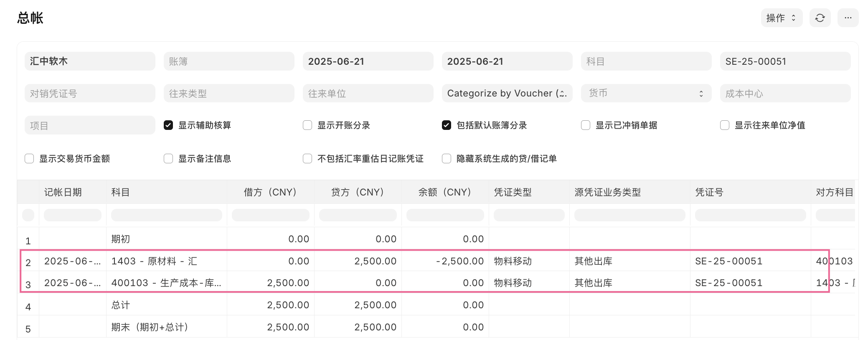Image resolution: width=868 pixels, height=340 pixels.
Task: Click the 往来单位 filter field
Action: click(368, 93)
